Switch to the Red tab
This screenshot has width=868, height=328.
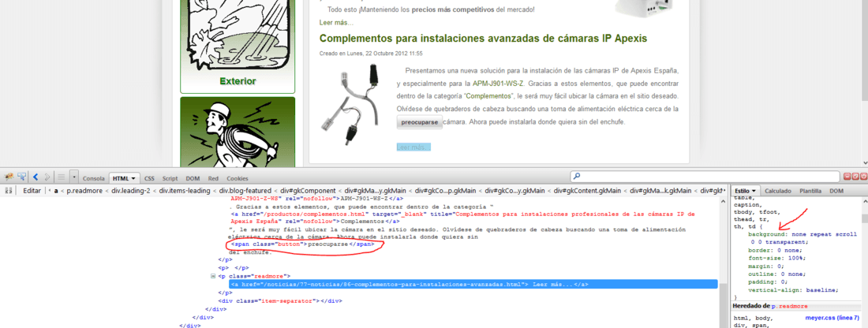[213, 179]
